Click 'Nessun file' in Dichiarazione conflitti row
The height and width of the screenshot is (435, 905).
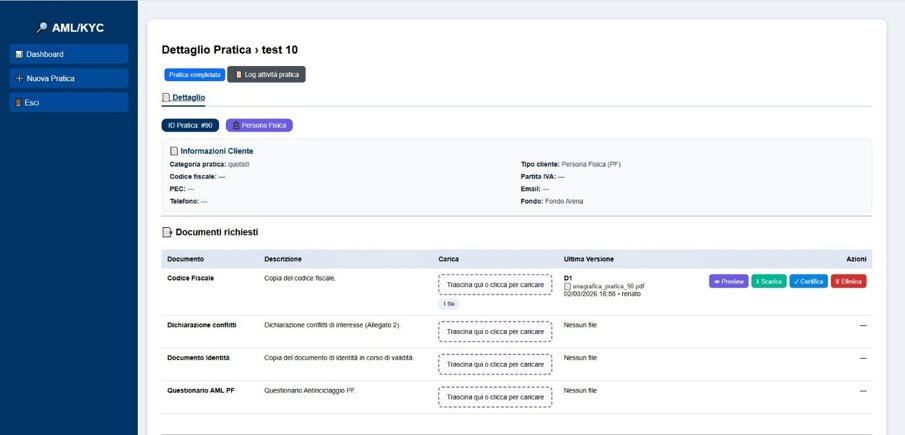tap(580, 325)
